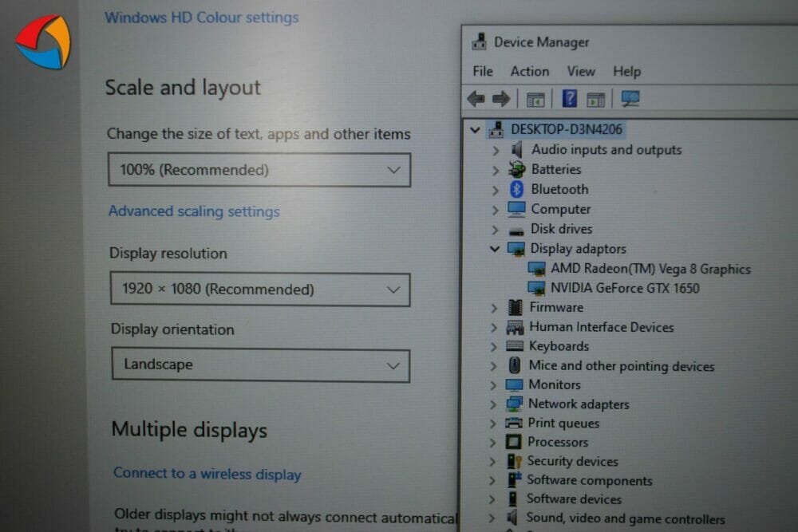Image resolution: width=798 pixels, height=532 pixels.
Task: Click the Audio inputs and outputs speaker icon
Action: (517, 149)
